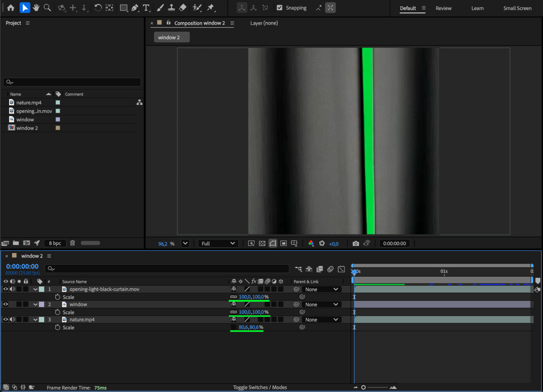Open the Full resolution dropdown
Viewport: 543px width, 392px height.
coord(218,244)
